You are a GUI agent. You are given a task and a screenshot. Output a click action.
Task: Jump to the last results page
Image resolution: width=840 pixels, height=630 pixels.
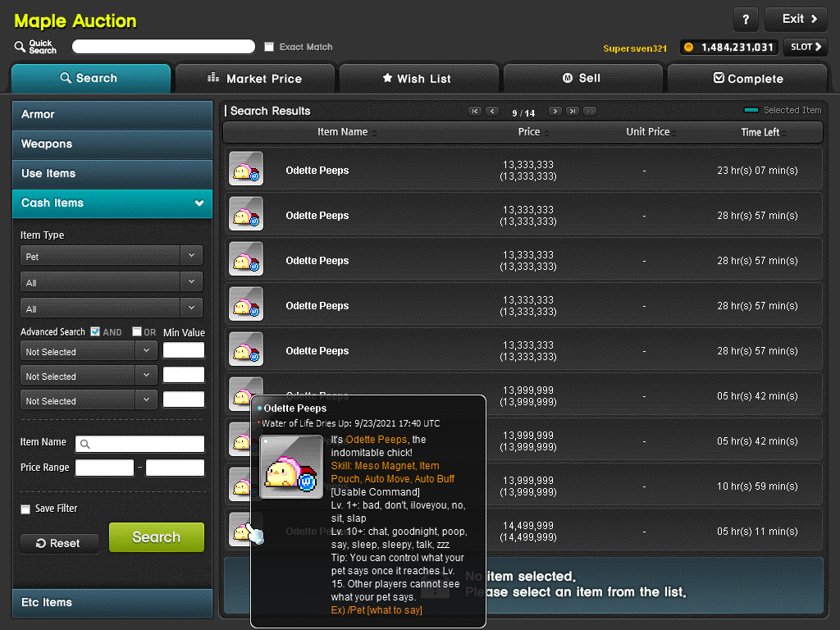tap(573, 112)
